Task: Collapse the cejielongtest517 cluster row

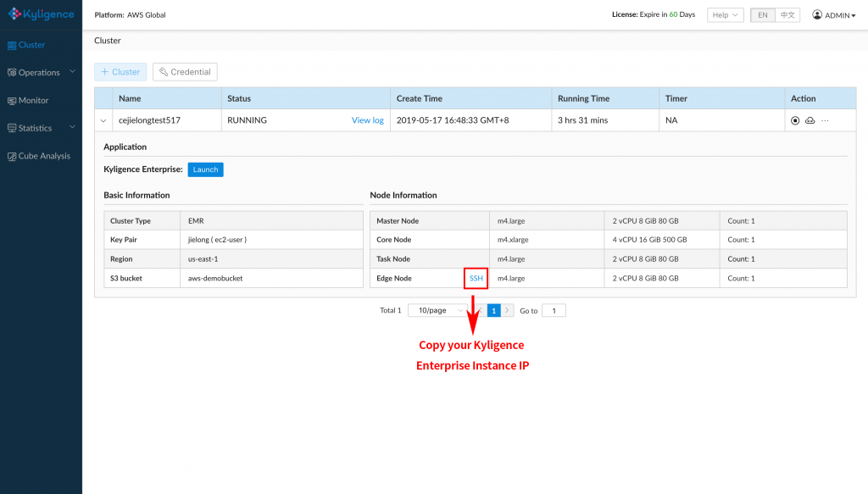Action: click(x=103, y=120)
